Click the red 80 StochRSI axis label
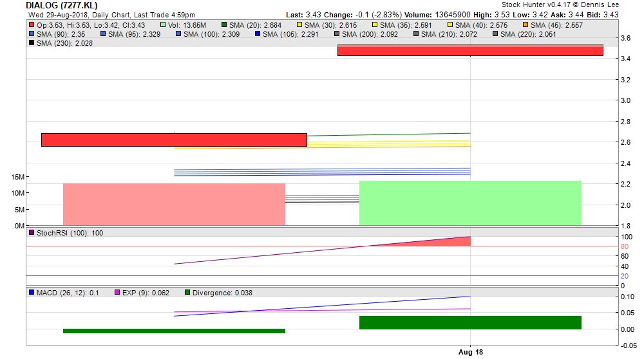 pos(625,246)
